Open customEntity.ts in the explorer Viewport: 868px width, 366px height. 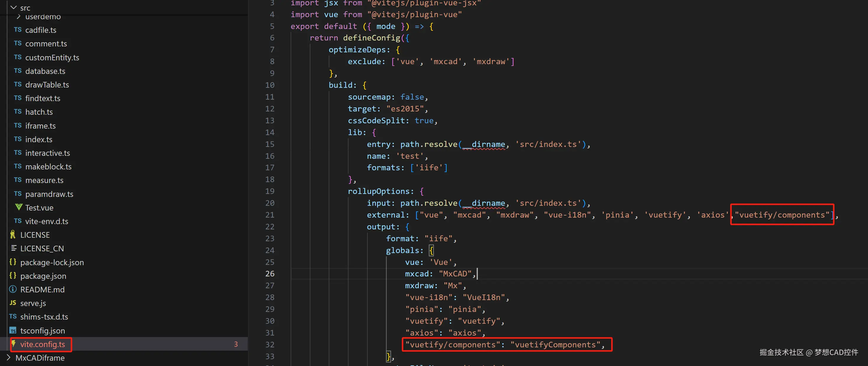point(52,57)
